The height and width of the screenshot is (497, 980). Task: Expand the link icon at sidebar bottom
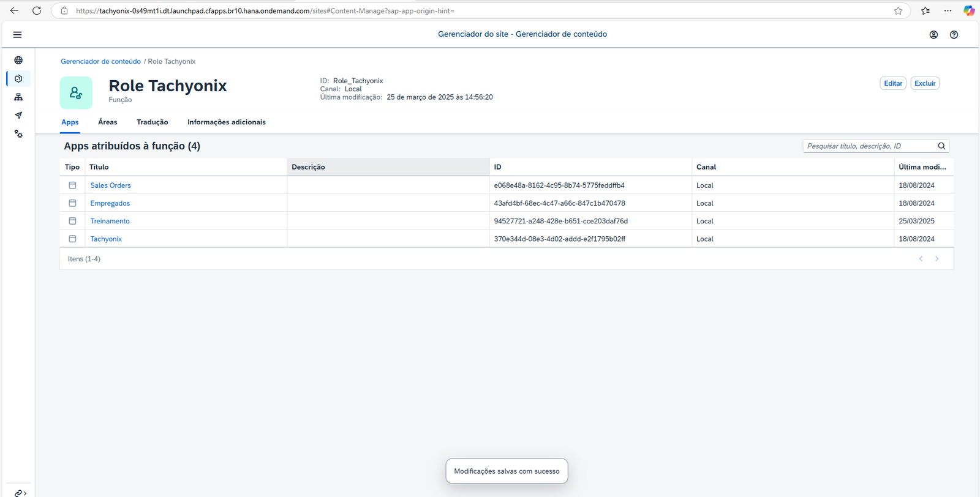click(x=20, y=493)
